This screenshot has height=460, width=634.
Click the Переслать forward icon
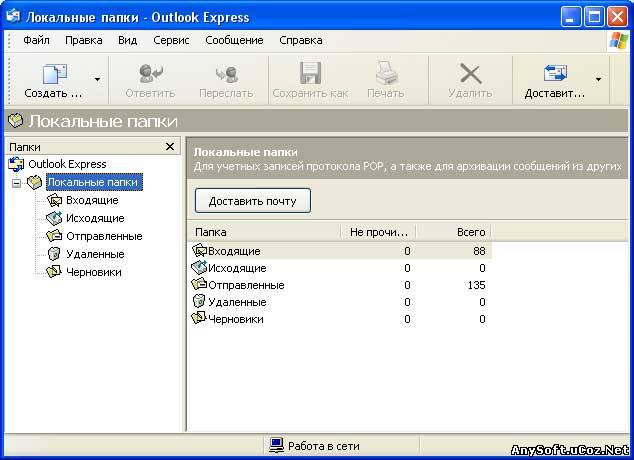coord(226,74)
